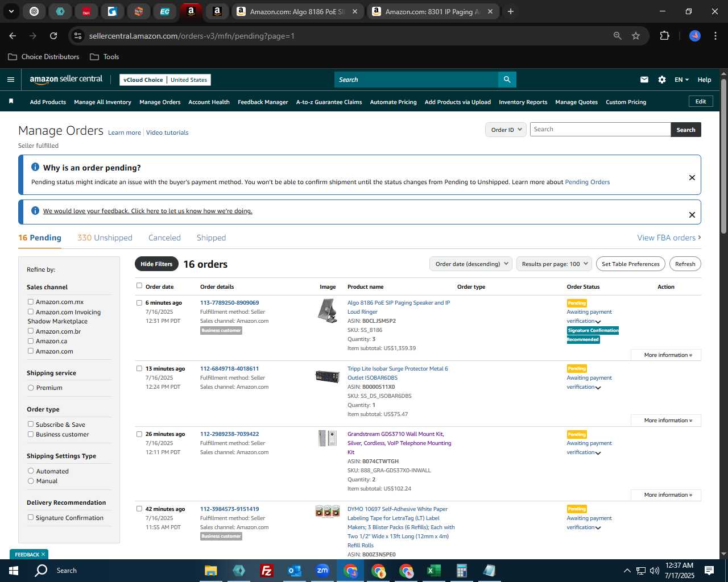
Task: Click the Refresh button
Action: click(685, 264)
